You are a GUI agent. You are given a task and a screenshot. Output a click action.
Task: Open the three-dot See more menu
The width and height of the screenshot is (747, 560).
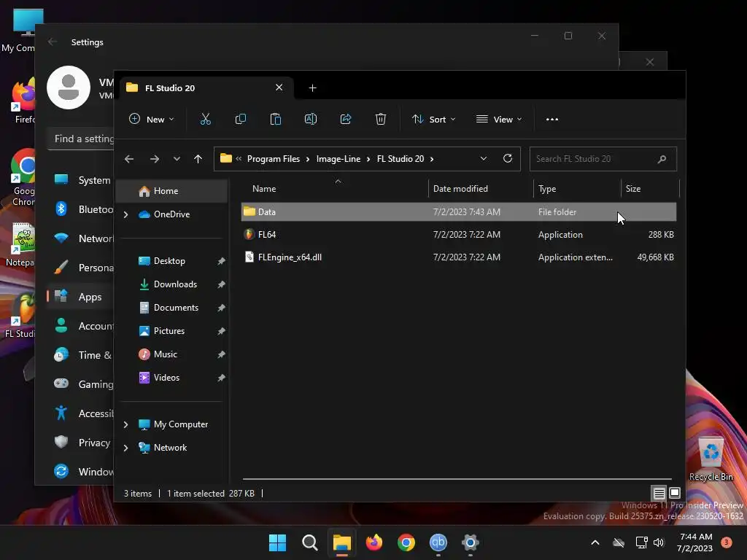pyautogui.click(x=552, y=120)
